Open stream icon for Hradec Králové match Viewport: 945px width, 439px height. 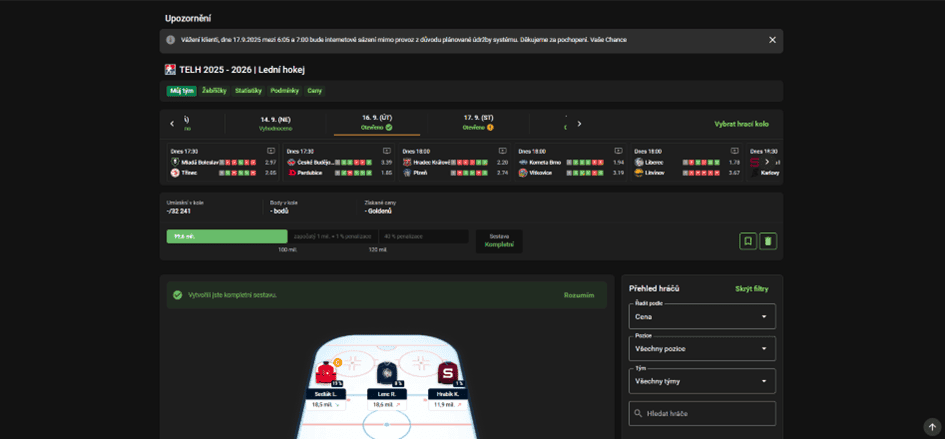coord(502,151)
